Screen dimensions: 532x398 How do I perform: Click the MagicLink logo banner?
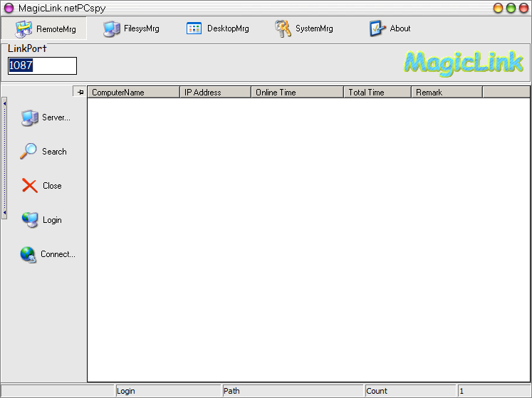(x=463, y=63)
